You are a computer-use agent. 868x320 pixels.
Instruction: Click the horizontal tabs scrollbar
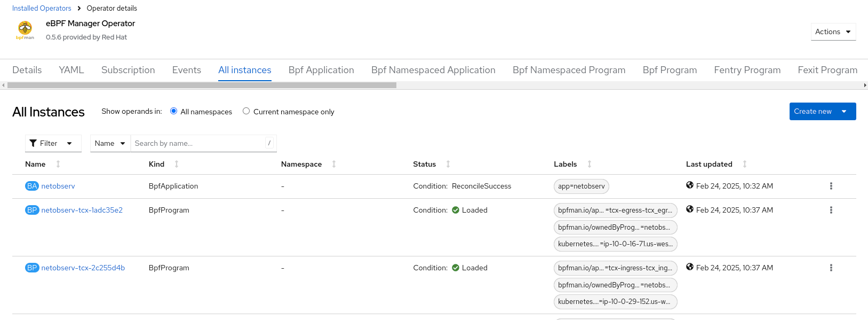[202, 85]
